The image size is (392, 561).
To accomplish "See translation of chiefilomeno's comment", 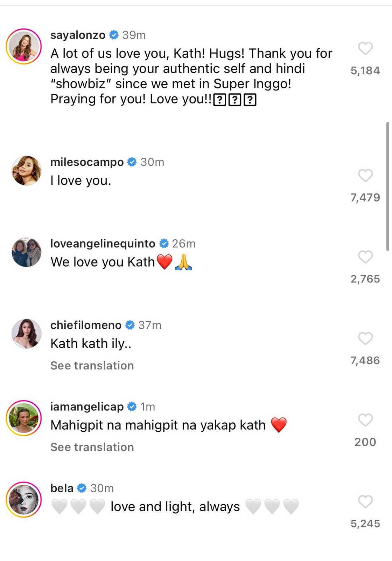I will click(92, 365).
